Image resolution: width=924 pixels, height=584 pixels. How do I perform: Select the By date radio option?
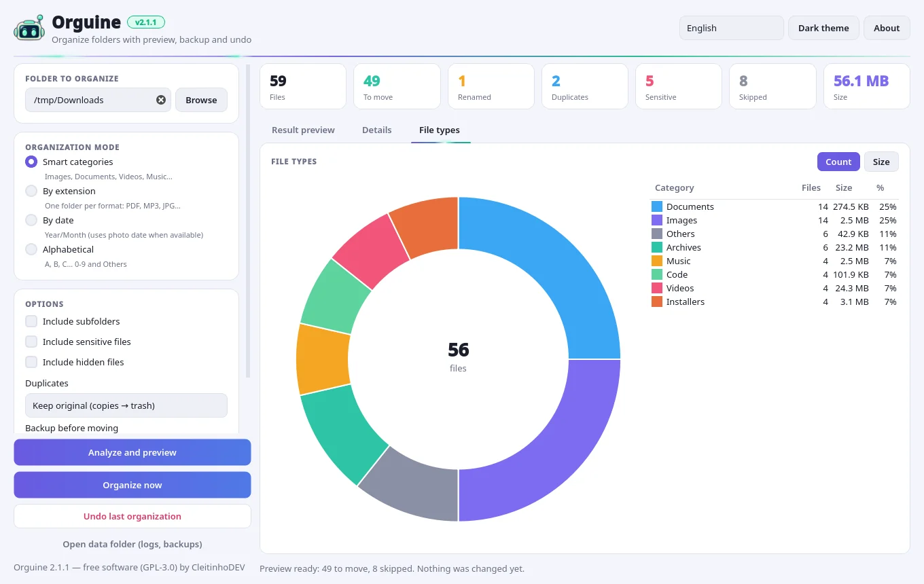click(31, 220)
